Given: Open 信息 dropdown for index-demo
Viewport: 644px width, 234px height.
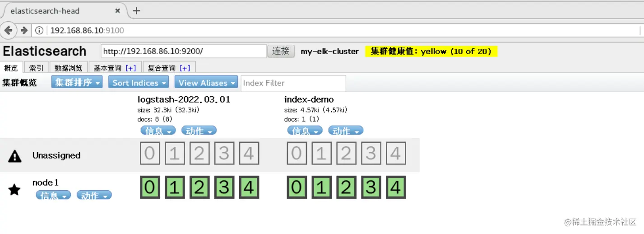Looking at the screenshot, I should coord(305,131).
